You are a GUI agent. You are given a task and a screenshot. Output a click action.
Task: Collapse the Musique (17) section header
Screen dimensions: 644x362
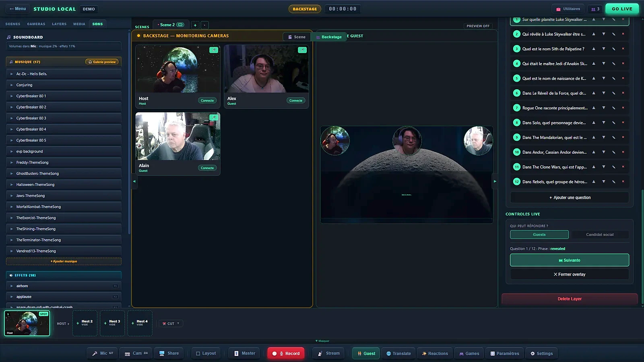click(x=64, y=62)
